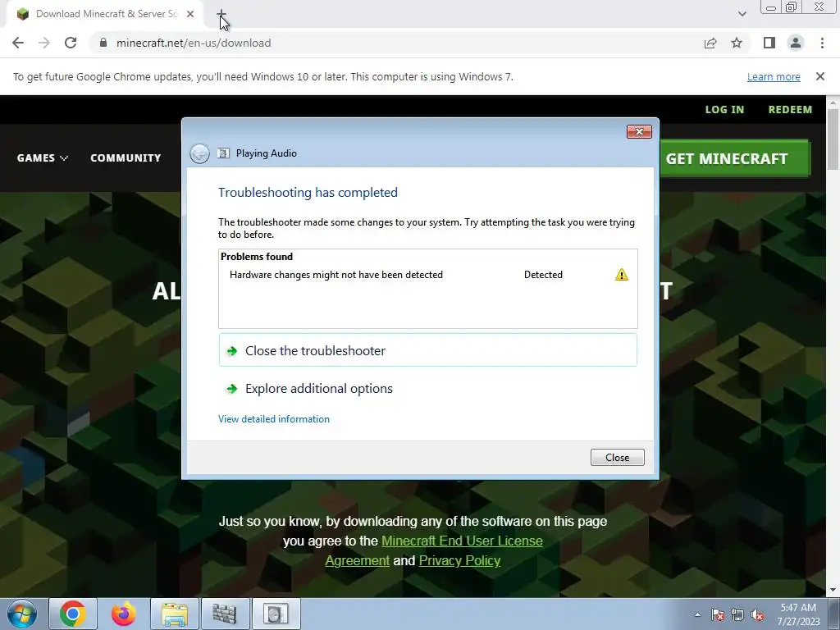
Task: Open a new tab with the plus button
Action: 221,14
